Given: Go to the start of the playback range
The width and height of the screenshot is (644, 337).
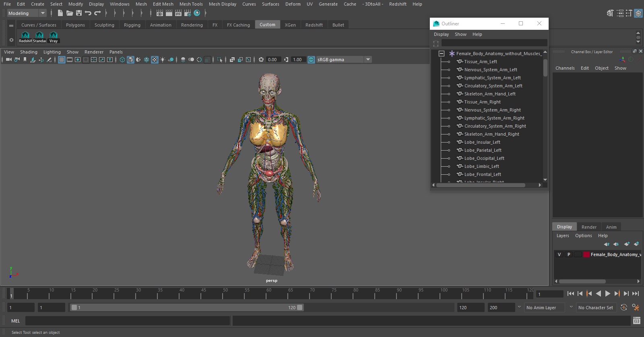Looking at the screenshot, I should pos(571,294).
